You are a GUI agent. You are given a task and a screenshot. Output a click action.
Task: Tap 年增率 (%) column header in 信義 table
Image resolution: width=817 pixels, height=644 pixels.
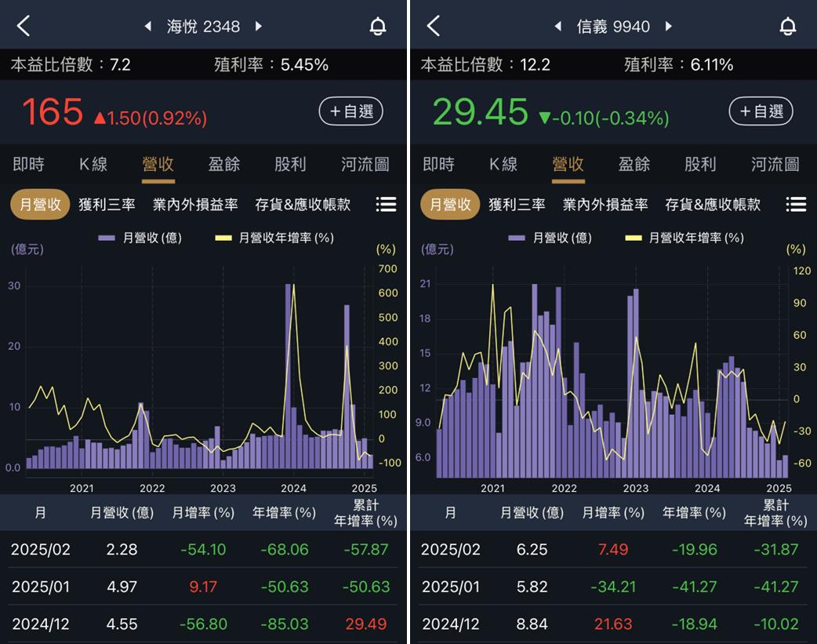click(x=694, y=512)
